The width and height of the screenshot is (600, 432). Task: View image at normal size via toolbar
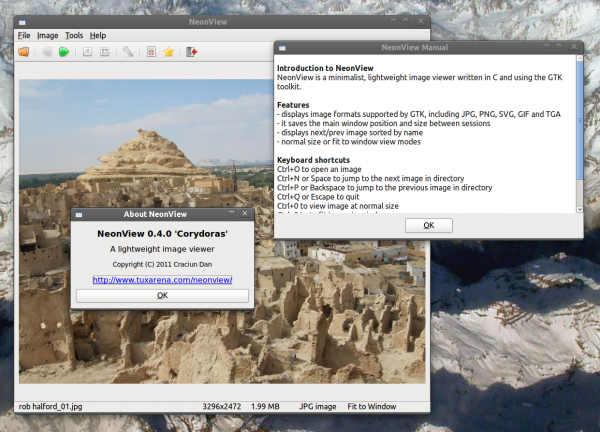coord(87,52)
